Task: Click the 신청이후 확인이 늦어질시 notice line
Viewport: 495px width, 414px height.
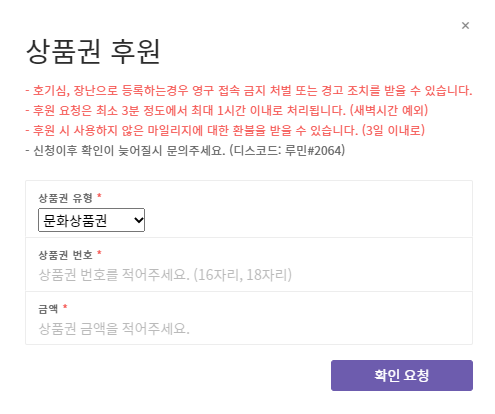Action: (185, 150)
